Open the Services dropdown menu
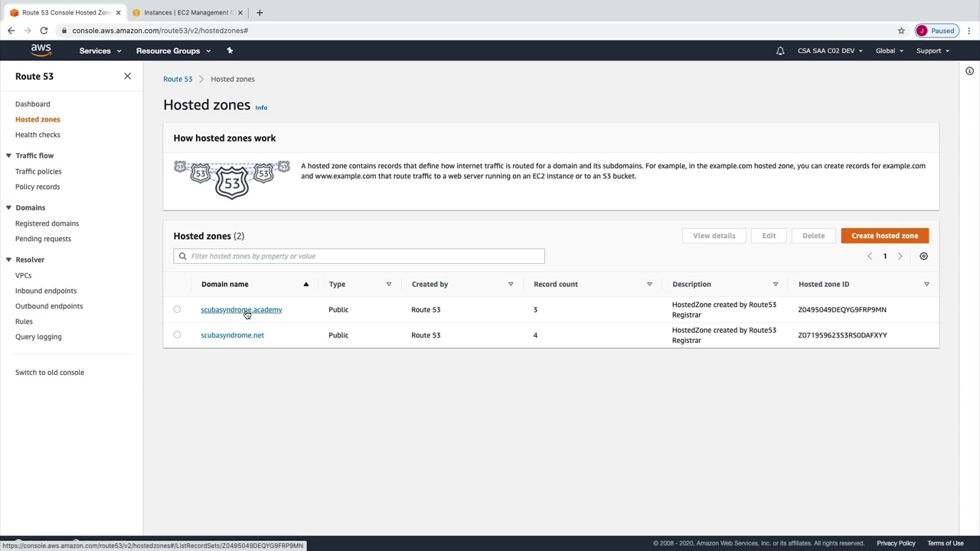 click(x=100, y=51)
